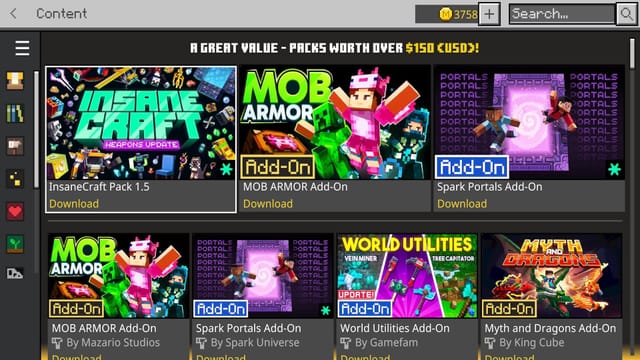Open the bookshelf sidebar category icon
The image size is (640, 360).
pos(15,113)
